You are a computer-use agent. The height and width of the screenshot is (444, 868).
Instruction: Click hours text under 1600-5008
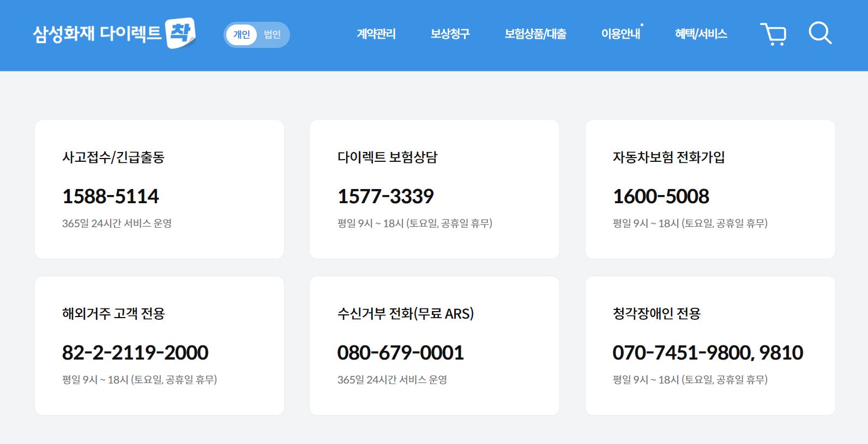[690, 223]
